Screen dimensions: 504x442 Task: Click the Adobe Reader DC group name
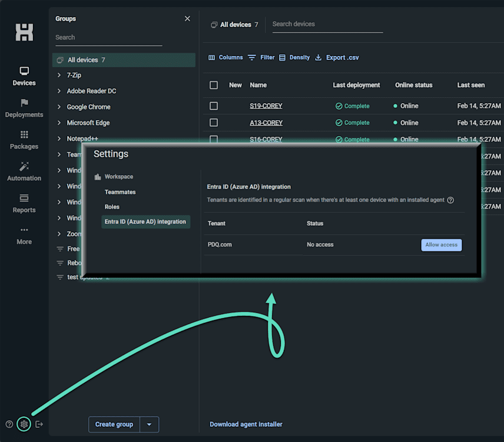click(x=92, y=91)
